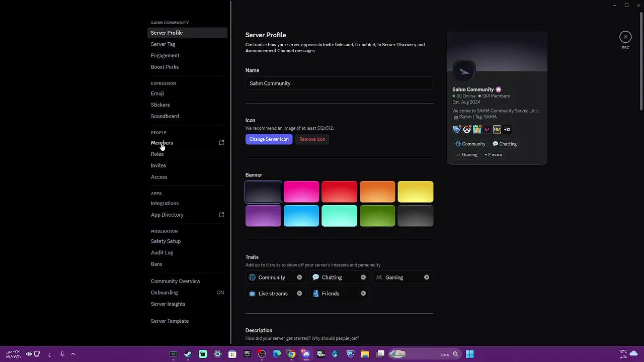
Task: Open the Server Profile settings tab
Action: click(x=187, y=33)
